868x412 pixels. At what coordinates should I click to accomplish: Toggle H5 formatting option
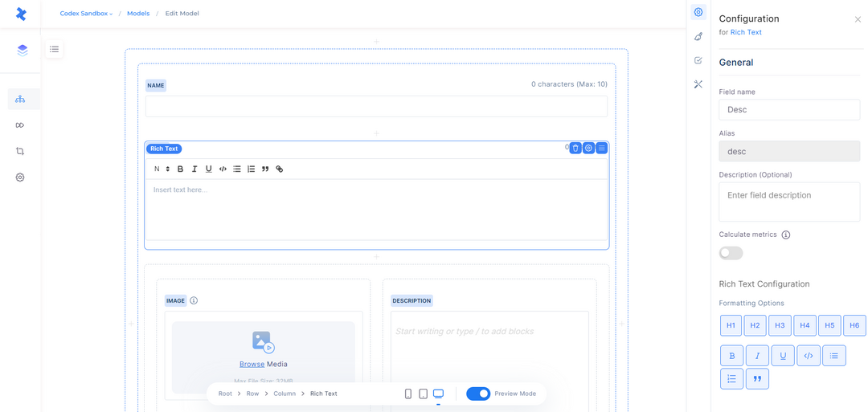click(x=829, y=326)
